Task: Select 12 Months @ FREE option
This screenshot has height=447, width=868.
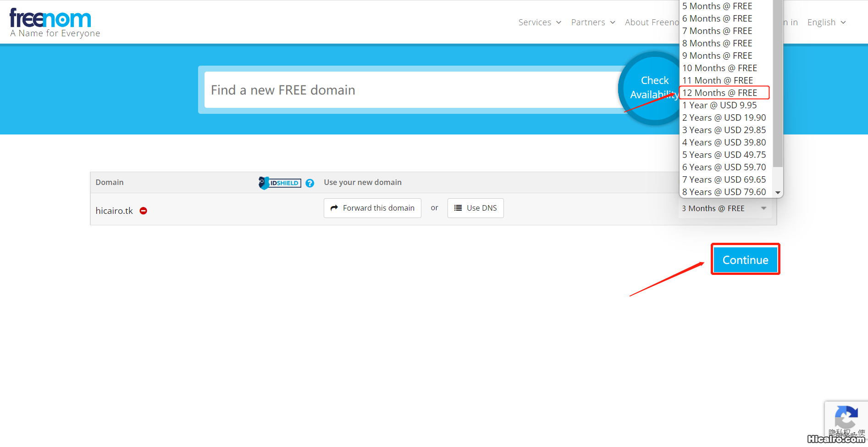Action: [x=719, y=93]
